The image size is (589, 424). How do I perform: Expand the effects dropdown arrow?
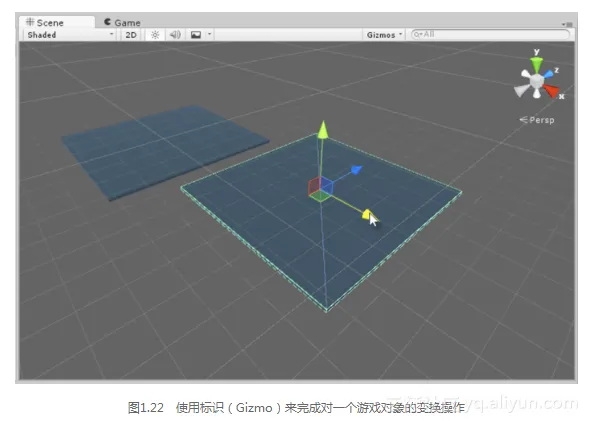point(210,35)
